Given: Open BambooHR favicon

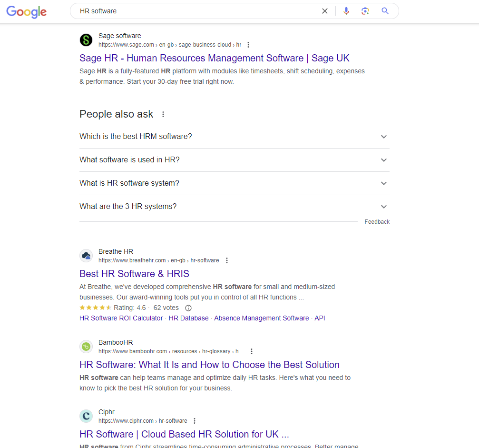Looking at the screenshot, I should tap(86, 347).
